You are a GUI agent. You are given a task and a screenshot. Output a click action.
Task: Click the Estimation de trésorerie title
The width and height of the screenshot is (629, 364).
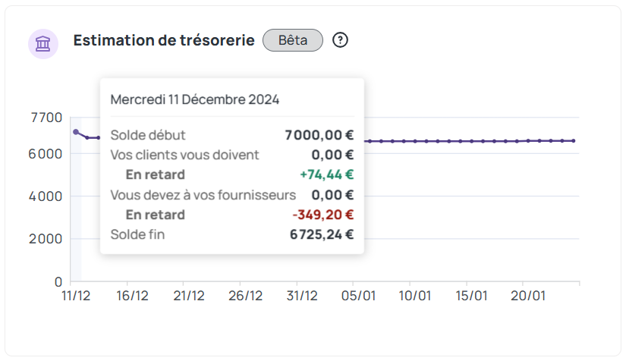(x=164, y=40)
